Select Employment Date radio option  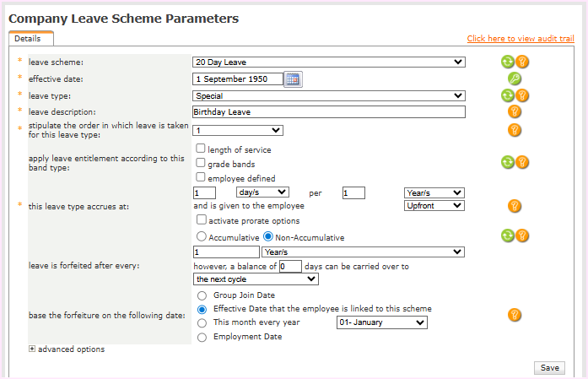[201, 337]
